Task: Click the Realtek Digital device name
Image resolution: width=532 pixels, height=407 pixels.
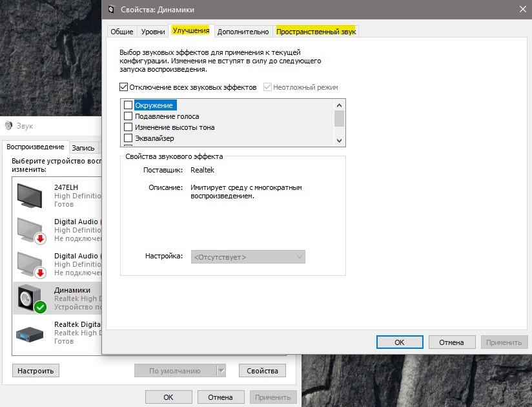Action: 77,324
